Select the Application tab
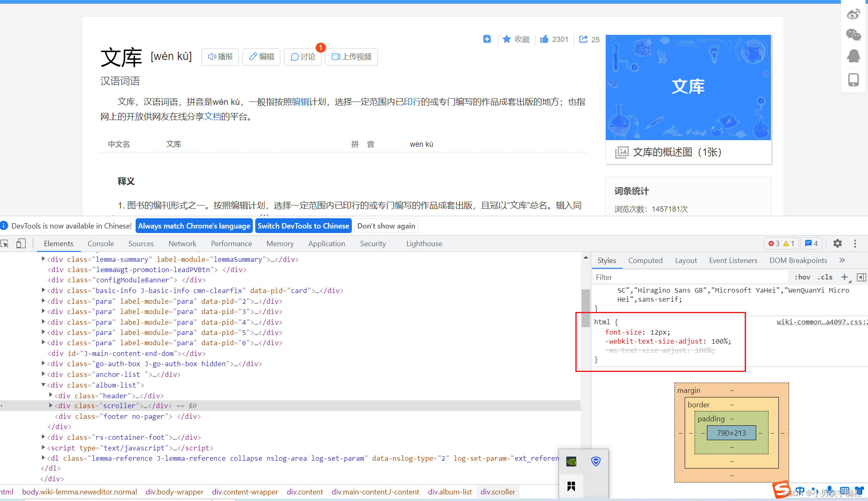The image size is (868, 501). (327, 243)
